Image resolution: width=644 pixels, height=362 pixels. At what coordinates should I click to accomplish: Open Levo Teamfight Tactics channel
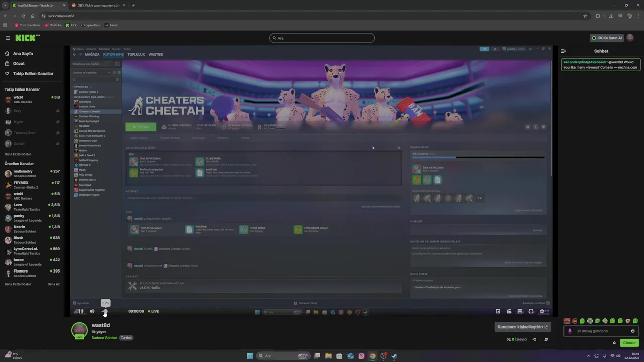pyautogui.click(x=32, y=207)
